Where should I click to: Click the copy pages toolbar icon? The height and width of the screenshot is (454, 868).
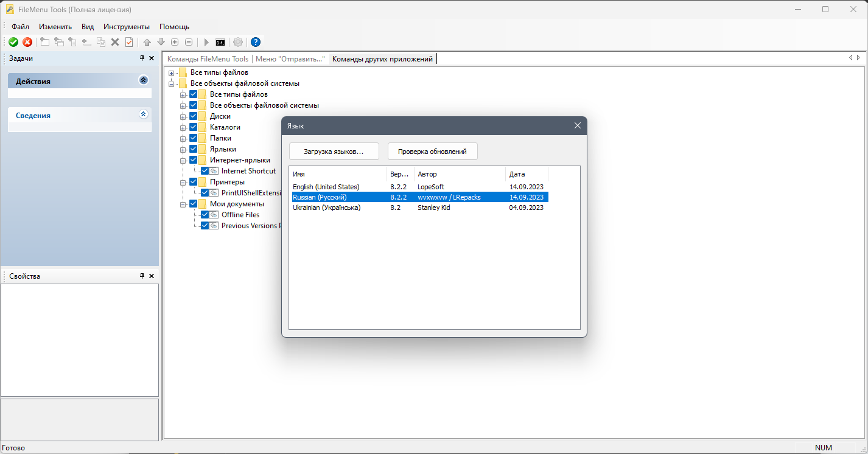coord(101,42)
